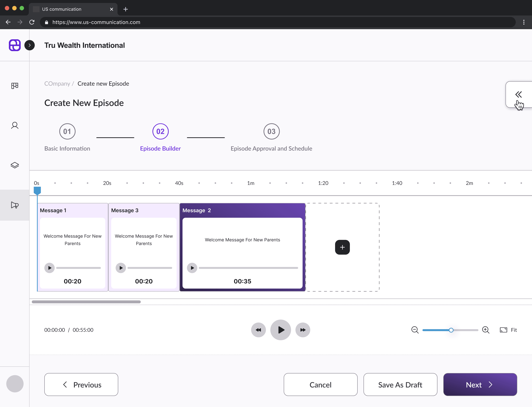Zoom out the timeline with the minus magnifier
The image size is (532, 407).
click(415, 330)
